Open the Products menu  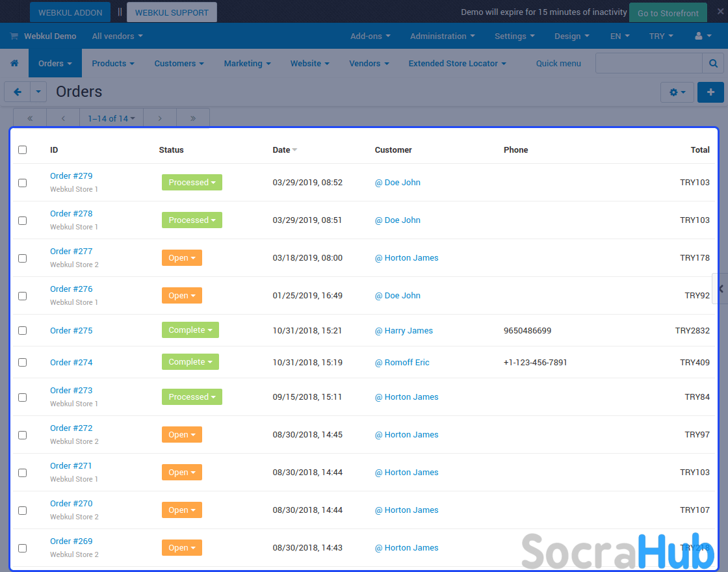point(113,64)
